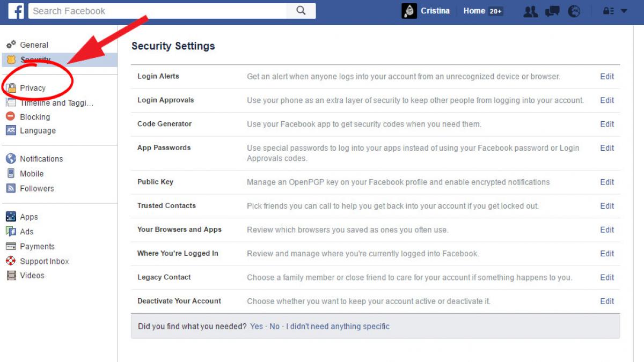
Task: Edit Deactivate Your Account setting
Action: tap(606, 301)
